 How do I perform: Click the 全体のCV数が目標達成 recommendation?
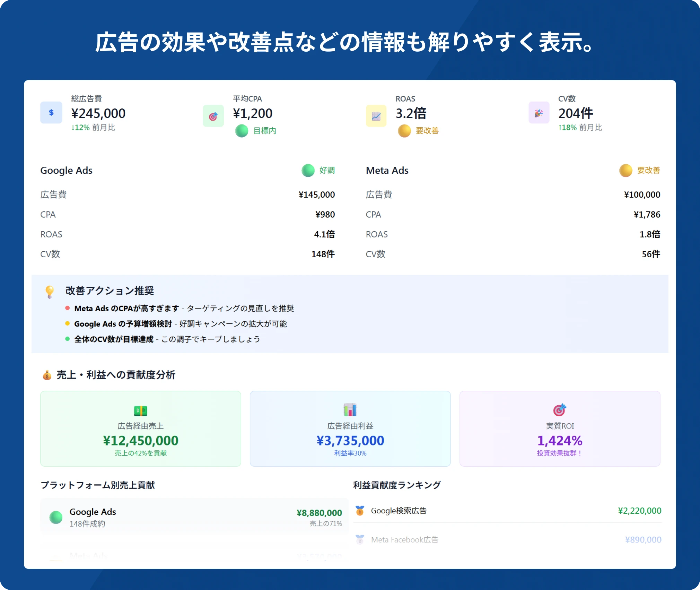[x=114, y=339]
